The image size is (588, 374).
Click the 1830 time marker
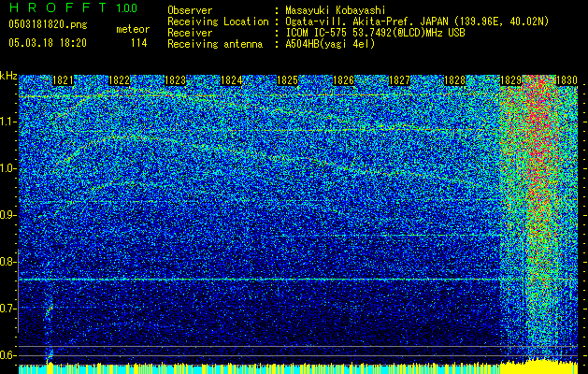(x=566, y=80)
